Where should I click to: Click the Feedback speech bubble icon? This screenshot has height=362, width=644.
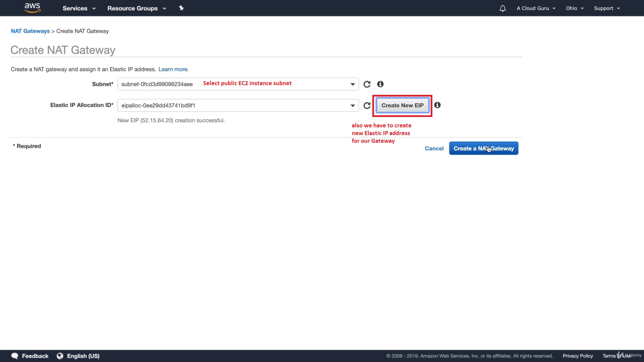coord(15,356)
